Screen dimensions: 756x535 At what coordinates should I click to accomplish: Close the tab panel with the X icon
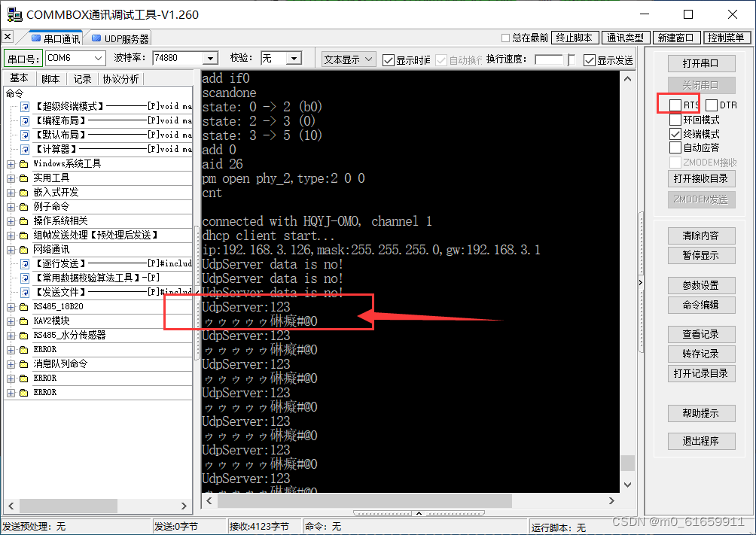pyautogui.click(x=8, y=37)
